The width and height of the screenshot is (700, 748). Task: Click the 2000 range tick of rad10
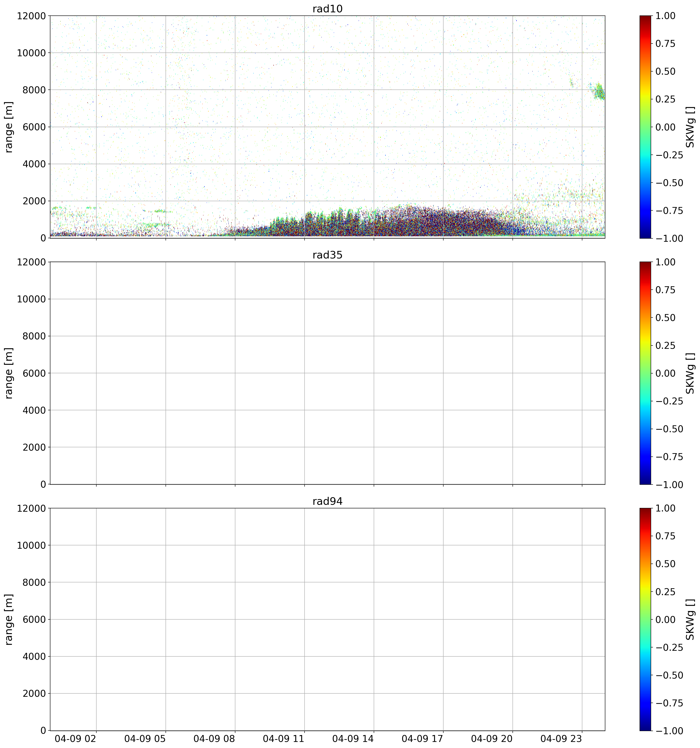pos(34,201)
